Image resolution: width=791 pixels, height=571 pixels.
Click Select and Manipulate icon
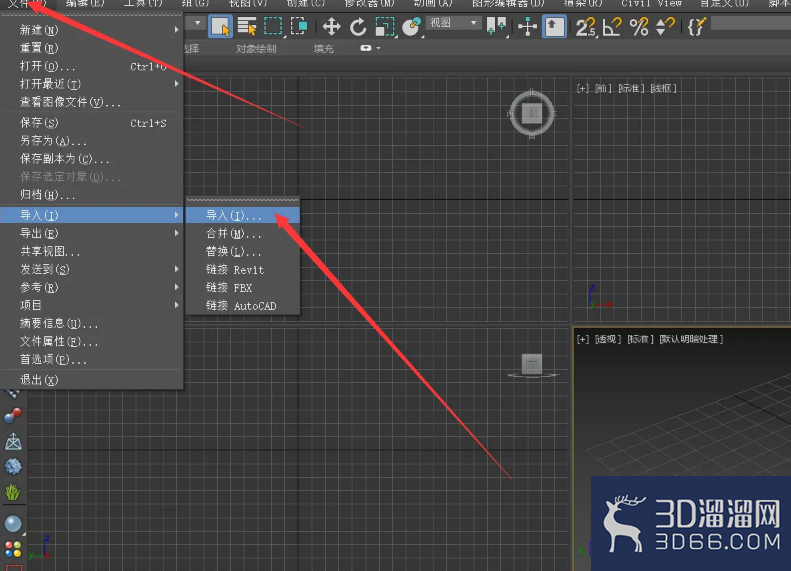pos(527,26)
